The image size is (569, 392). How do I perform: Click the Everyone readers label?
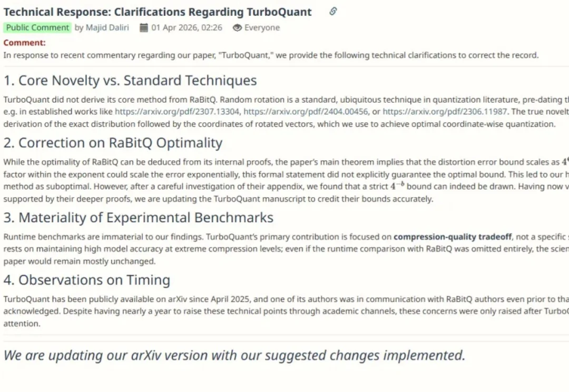click(x=262, y=28)
